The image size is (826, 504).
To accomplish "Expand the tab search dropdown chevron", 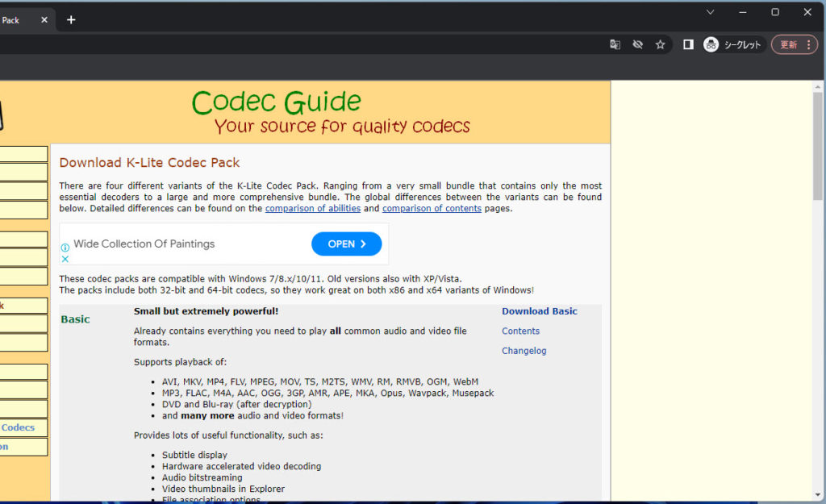I will point(711,12).
